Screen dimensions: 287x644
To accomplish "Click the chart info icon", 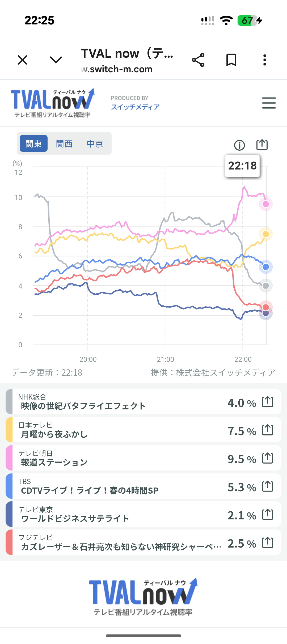I will tap(239, 145).
